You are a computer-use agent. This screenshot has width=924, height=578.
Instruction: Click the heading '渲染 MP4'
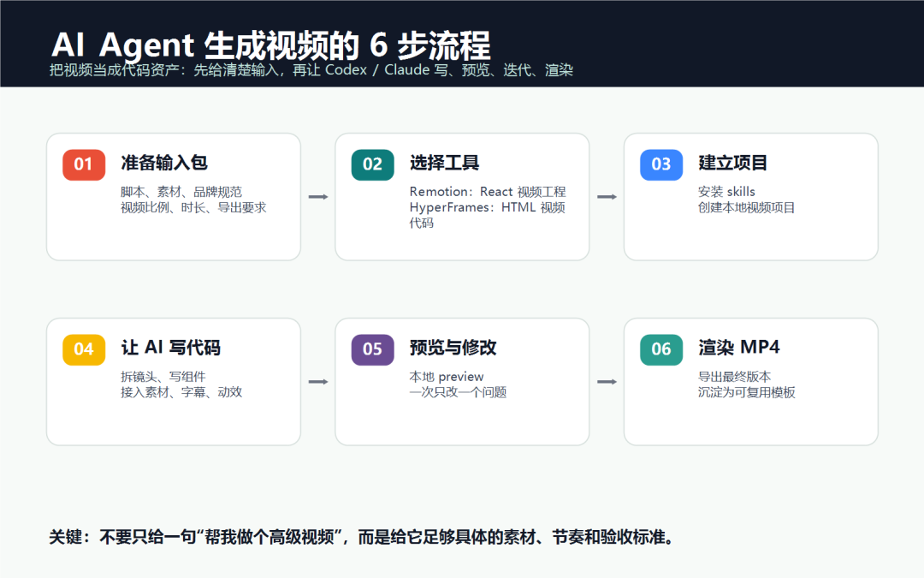[739, 348]
